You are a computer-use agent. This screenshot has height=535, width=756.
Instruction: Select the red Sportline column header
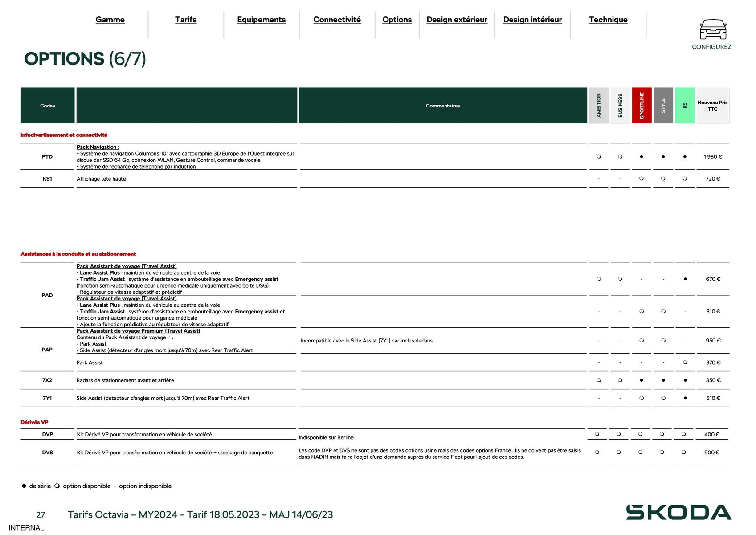(642, 106)
